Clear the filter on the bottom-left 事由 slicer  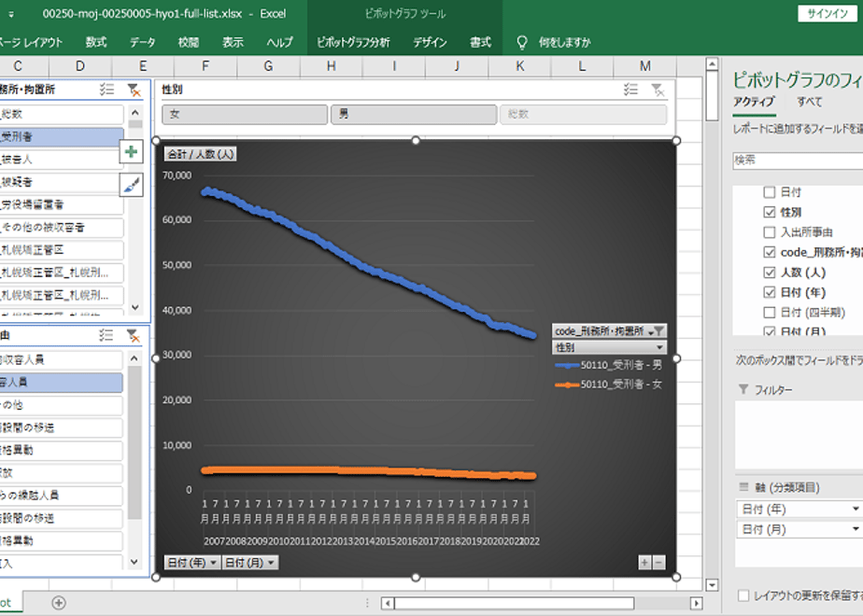coord(134,335)
